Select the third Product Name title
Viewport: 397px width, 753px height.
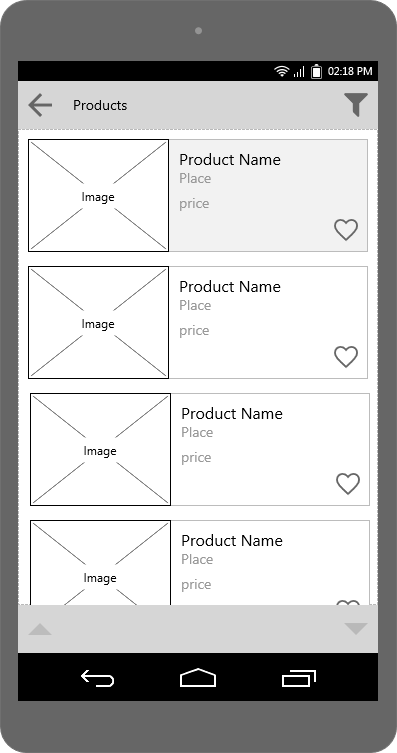pyautogui.click(x=232, y=413)
